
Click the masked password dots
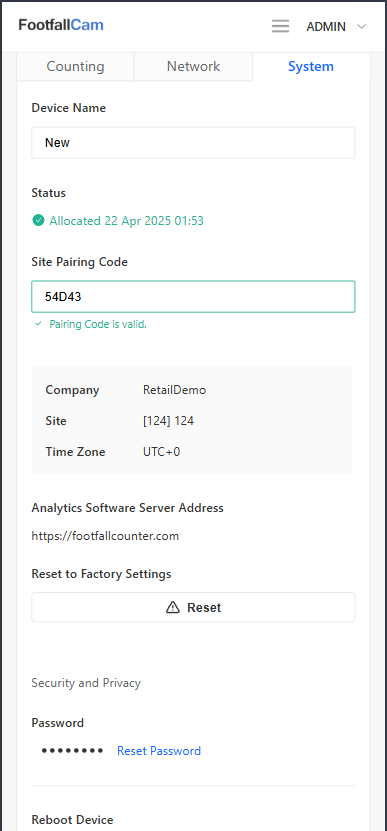pyautogui.click(x=73, y=750)
